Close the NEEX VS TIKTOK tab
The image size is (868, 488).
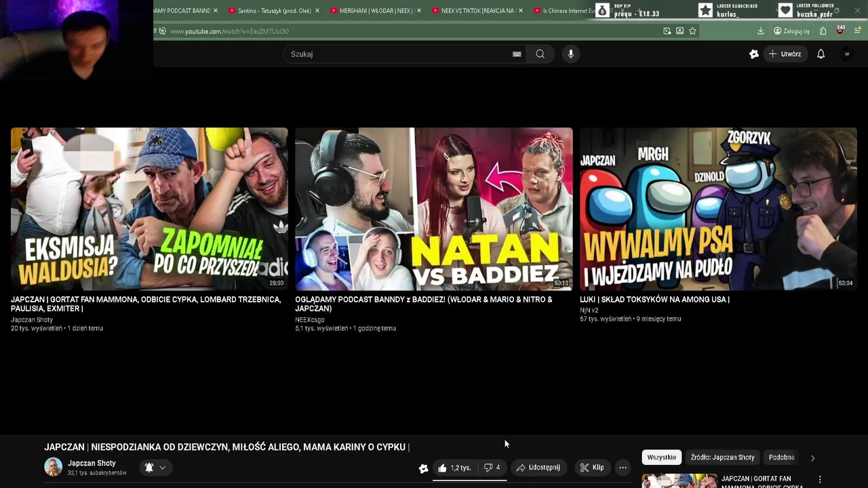click(x=520, y=11)
